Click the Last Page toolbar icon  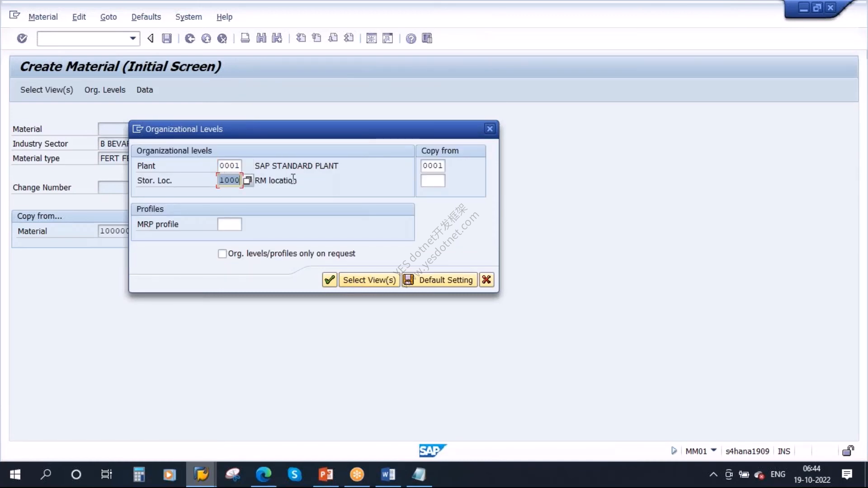pyautogui.click(x=349, y=38)
